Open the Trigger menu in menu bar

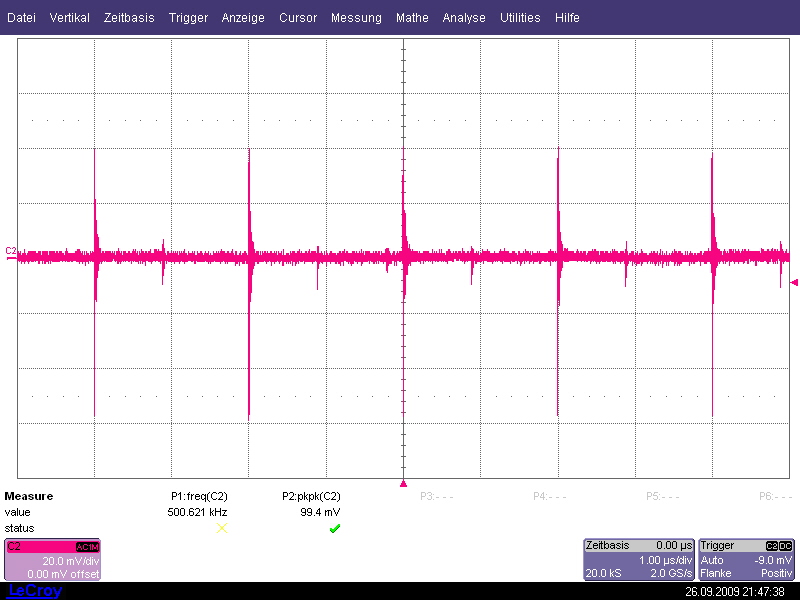(188, 18)
